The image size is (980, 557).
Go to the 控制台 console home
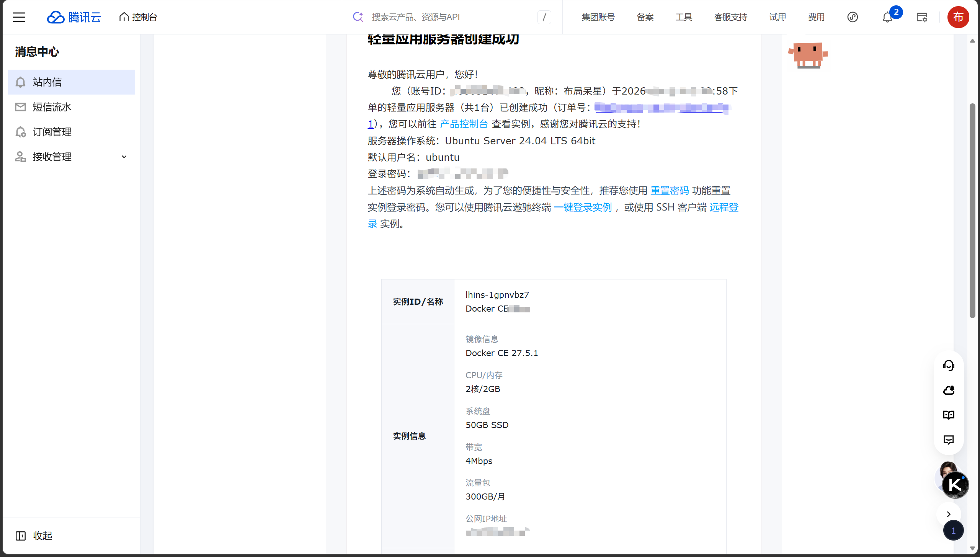[138, 17]
